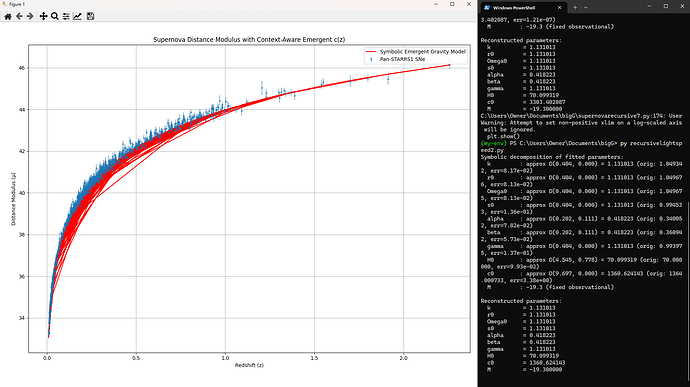Reset the plot with the Home icon

click(8, 16)
